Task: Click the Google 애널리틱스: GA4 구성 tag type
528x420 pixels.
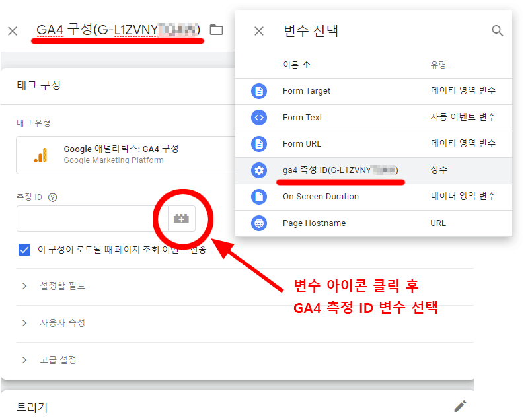Action: coord(126,155)
